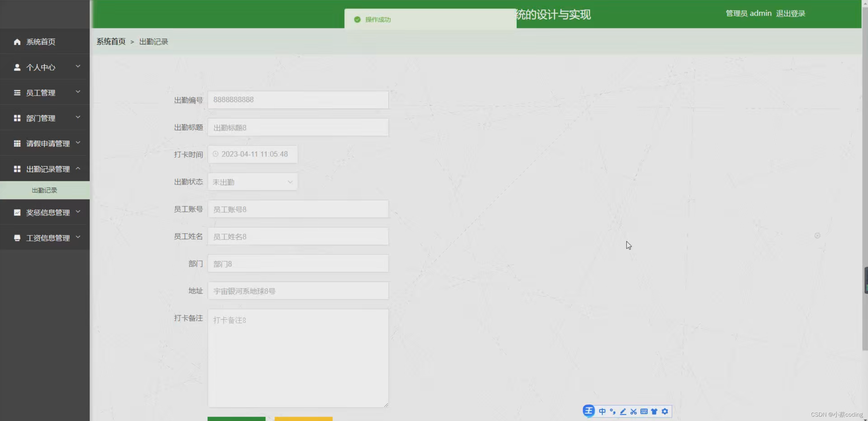Select the 出勤记录 submenu item

44,190
